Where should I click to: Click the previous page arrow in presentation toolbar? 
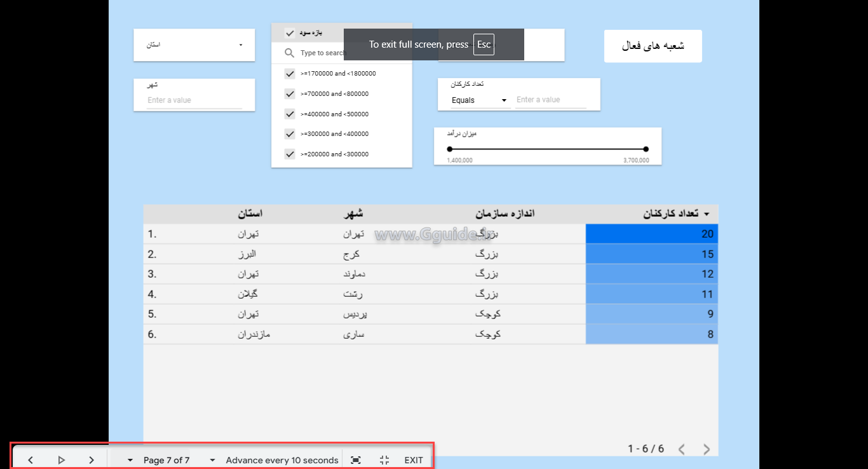click(30, 459)
